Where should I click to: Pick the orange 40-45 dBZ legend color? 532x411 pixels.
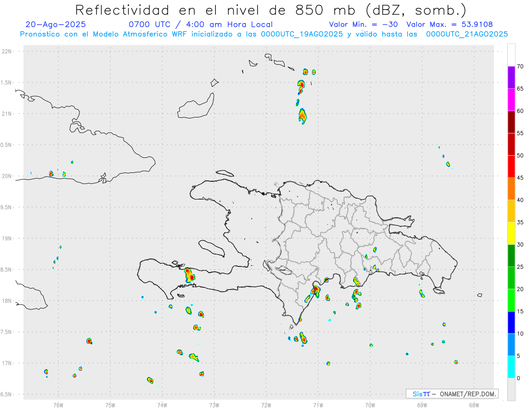(511, 189)
